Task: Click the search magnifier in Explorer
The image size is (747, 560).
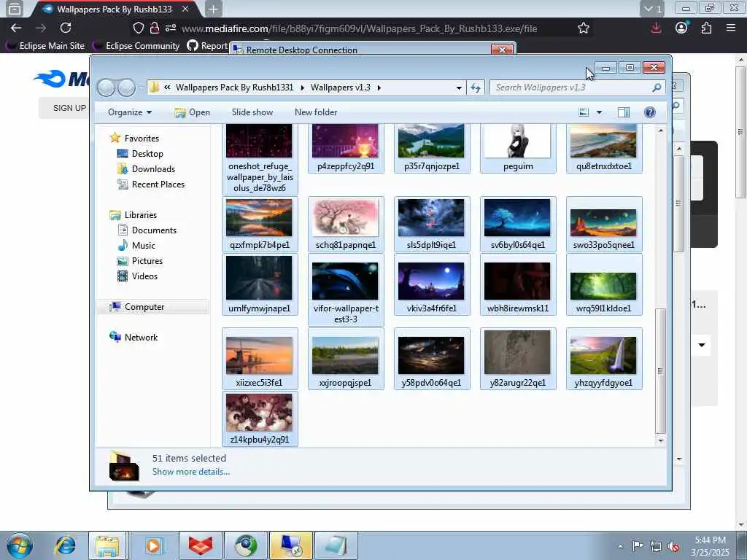Action: pos(657,87)
